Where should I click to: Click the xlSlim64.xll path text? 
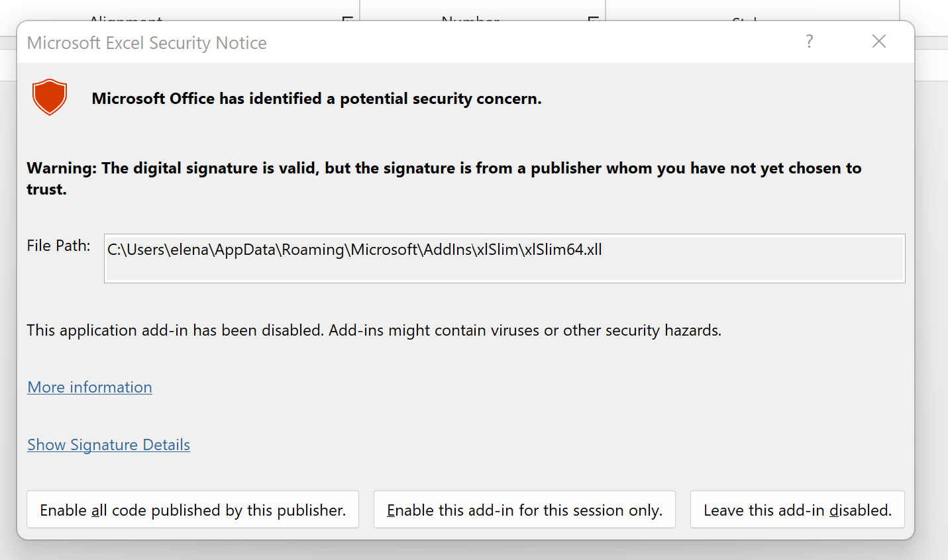coord(354,250)
